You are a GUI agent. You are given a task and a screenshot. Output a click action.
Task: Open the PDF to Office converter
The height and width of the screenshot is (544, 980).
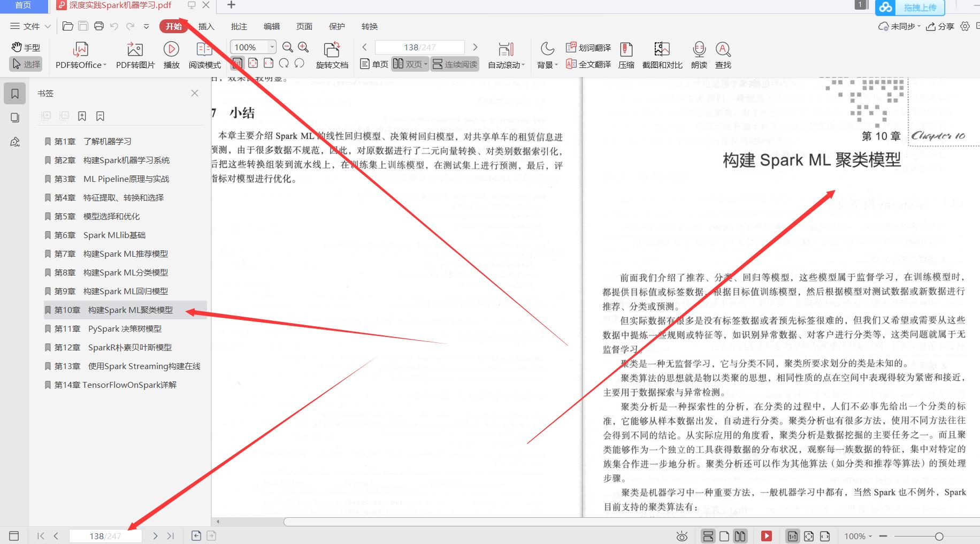(81, 56)
